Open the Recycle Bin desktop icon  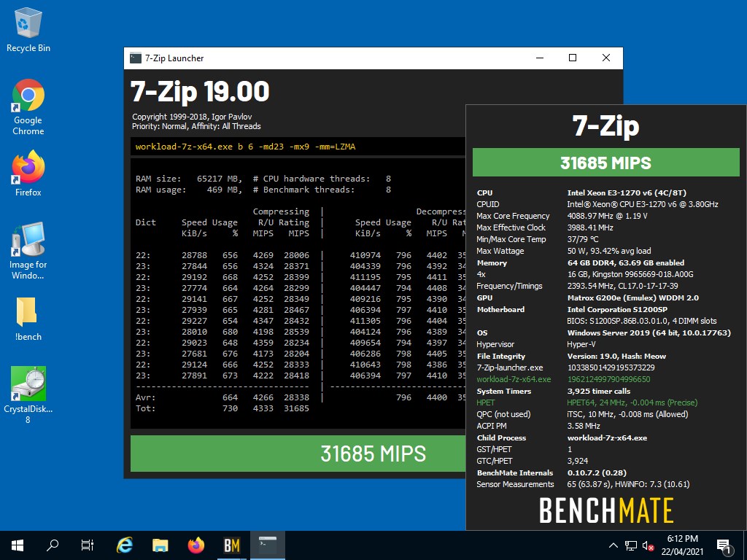tap(28, 29)
